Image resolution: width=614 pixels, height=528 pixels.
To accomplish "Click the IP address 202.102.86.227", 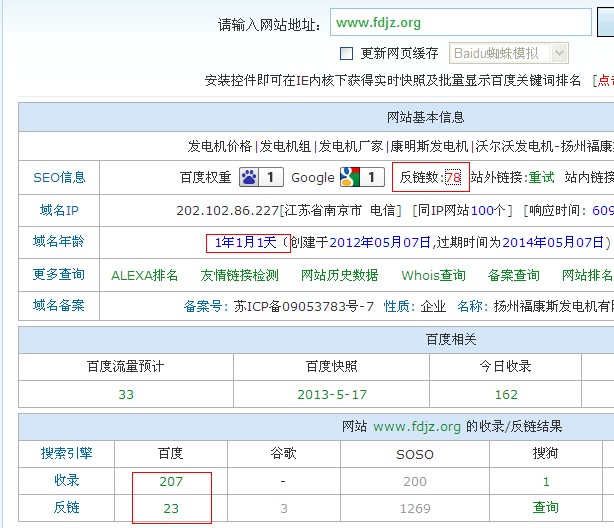I will click(228, 211).
